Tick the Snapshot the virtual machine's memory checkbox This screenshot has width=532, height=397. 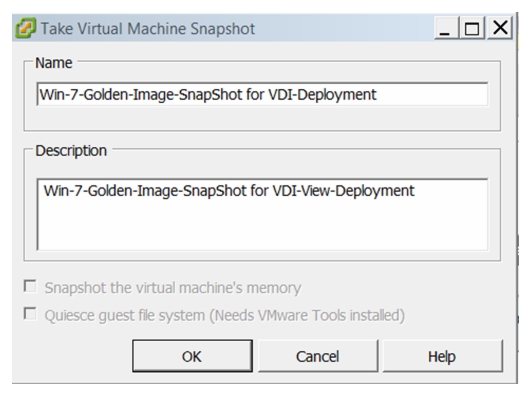point(30,286)
